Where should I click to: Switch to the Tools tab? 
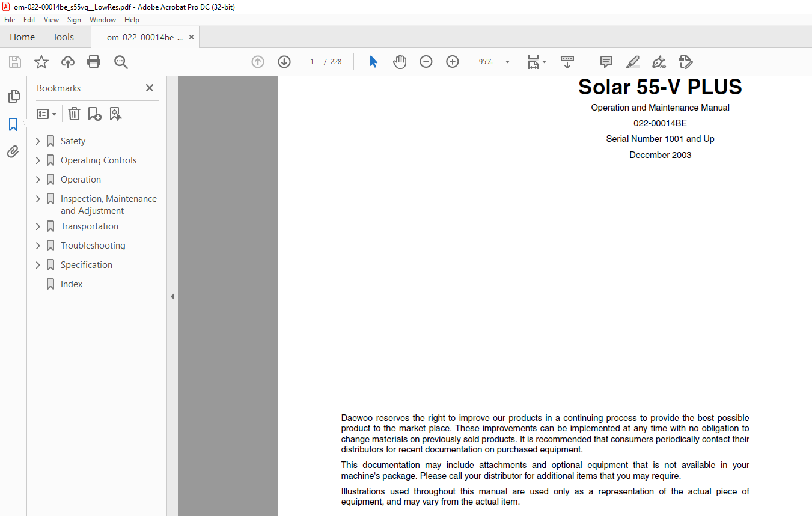pyautogui.click(x=63, y=37)
